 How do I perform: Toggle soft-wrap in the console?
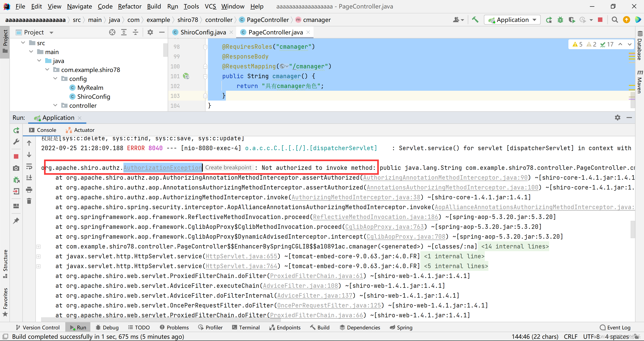29,167
